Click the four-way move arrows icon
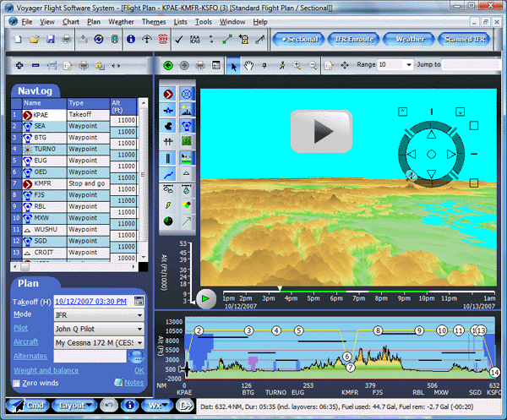Screen dimensions: 507x420 pos(345,66)
